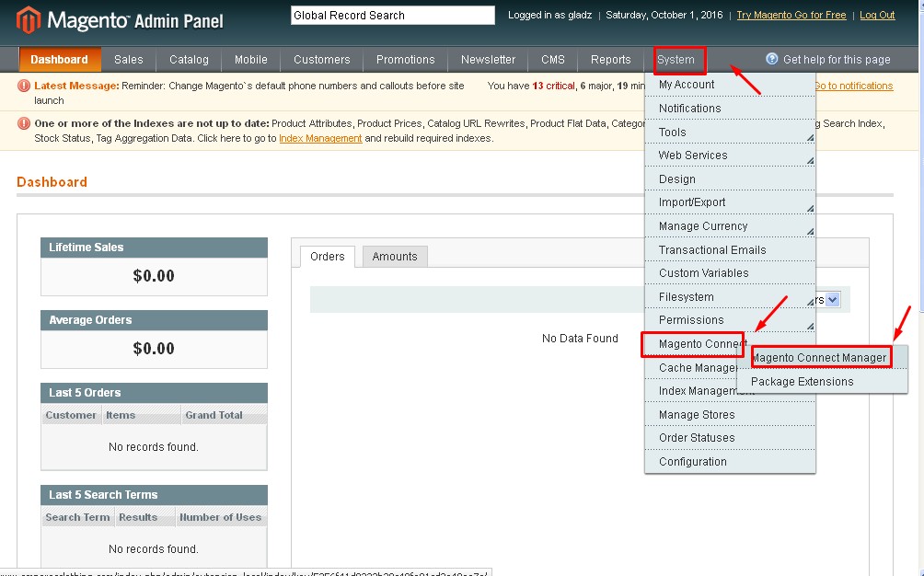
Task: Click the help question mark icon
Action: coord(771,59)
